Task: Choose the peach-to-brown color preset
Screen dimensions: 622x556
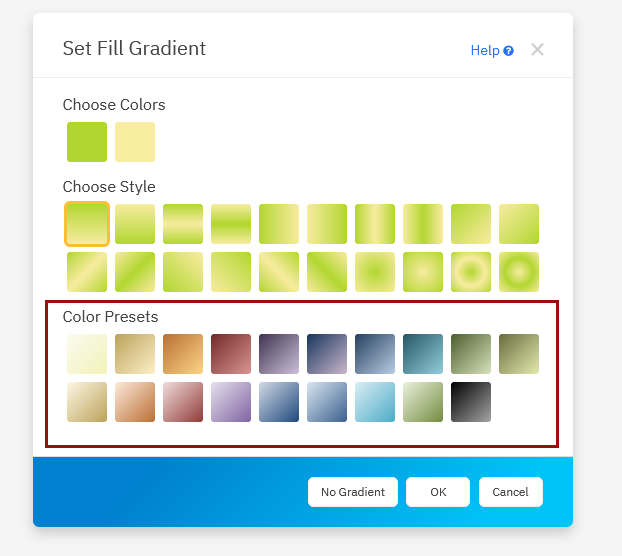Action: (135, 402)
